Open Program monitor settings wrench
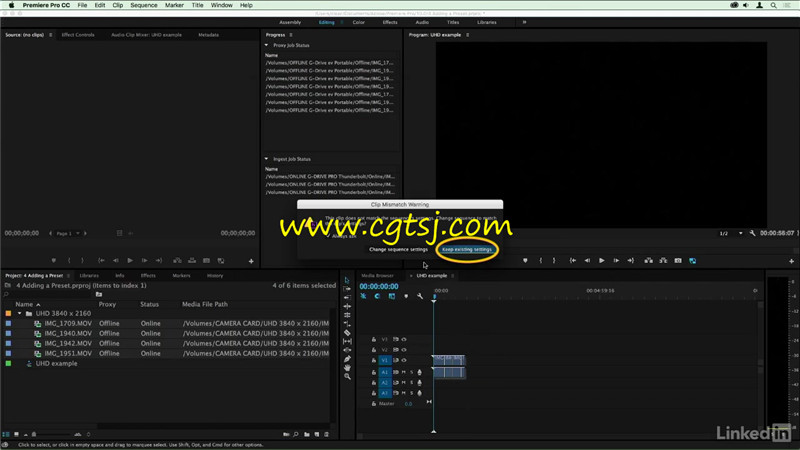Screen dimensions: 800x450 (752, 233)
